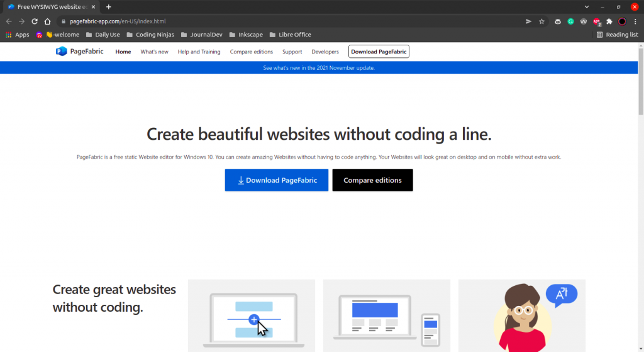Open the Chrome three-dot menu

pyautogui.click(x=635, y=21)
